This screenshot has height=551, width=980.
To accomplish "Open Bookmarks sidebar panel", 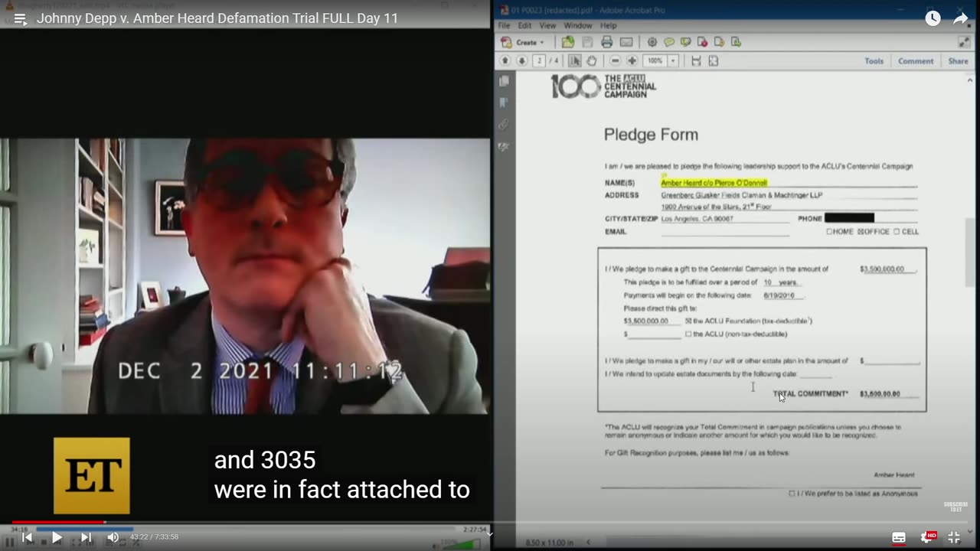I will coord(504,103).
